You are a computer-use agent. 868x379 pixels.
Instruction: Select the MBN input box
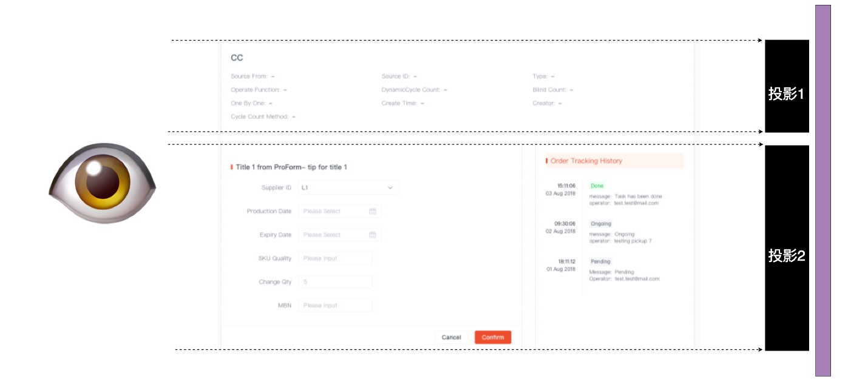[x=334, y=306]
